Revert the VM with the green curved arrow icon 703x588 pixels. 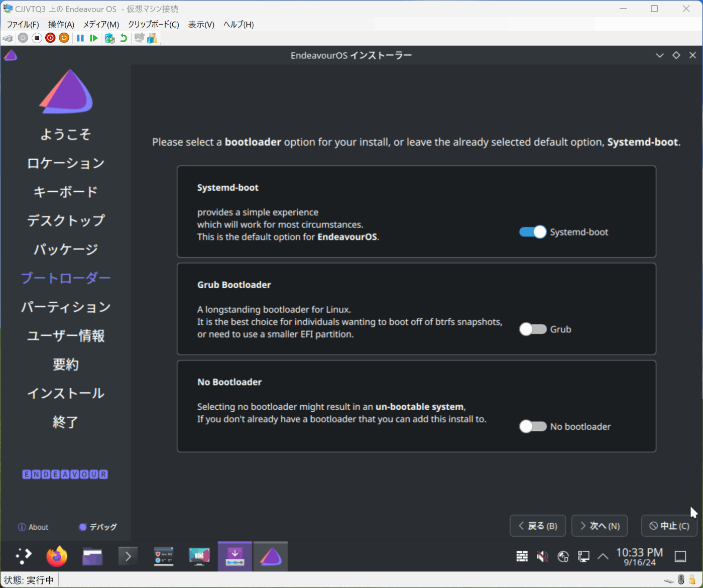124,38
